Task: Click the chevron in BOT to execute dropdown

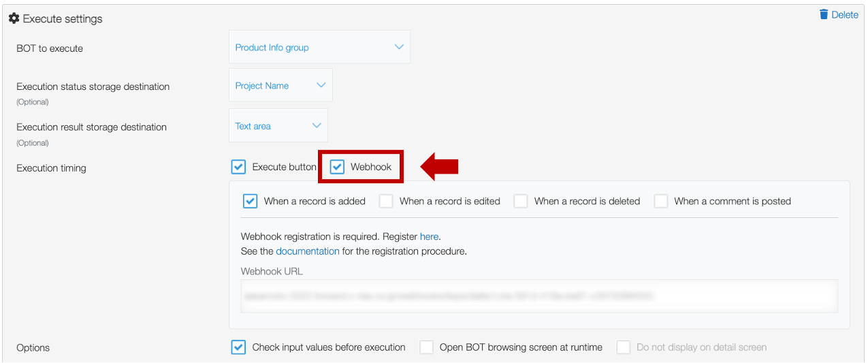Action: click(x=399, y=47)
